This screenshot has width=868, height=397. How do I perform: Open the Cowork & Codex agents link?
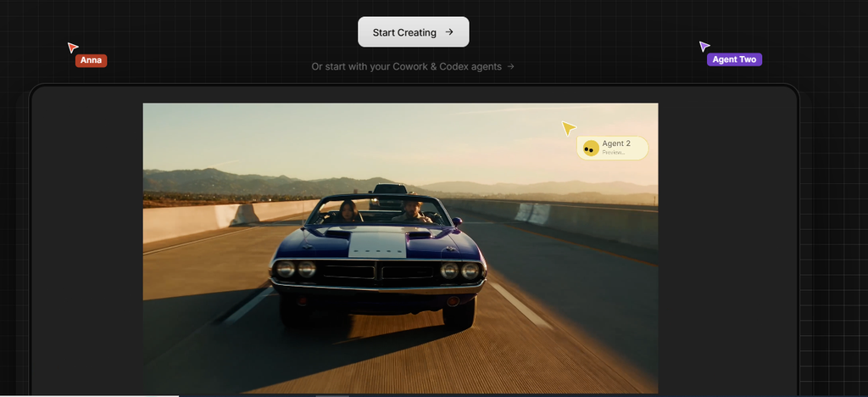(x=413, y=66)
